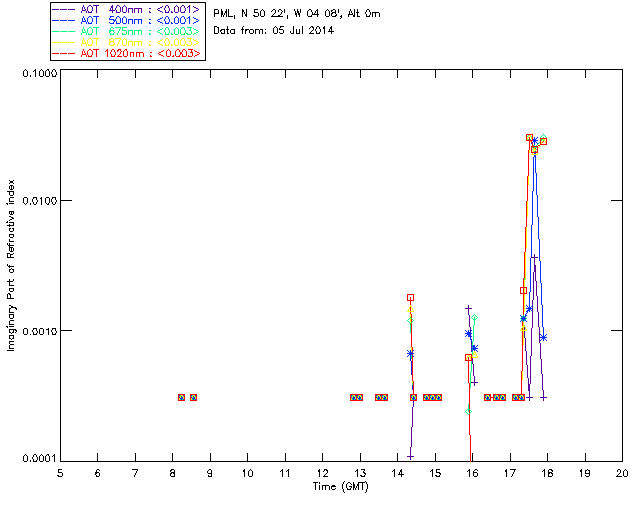
Task: Click the x-axis tick label 9
Action: click(x=210, y=473)
